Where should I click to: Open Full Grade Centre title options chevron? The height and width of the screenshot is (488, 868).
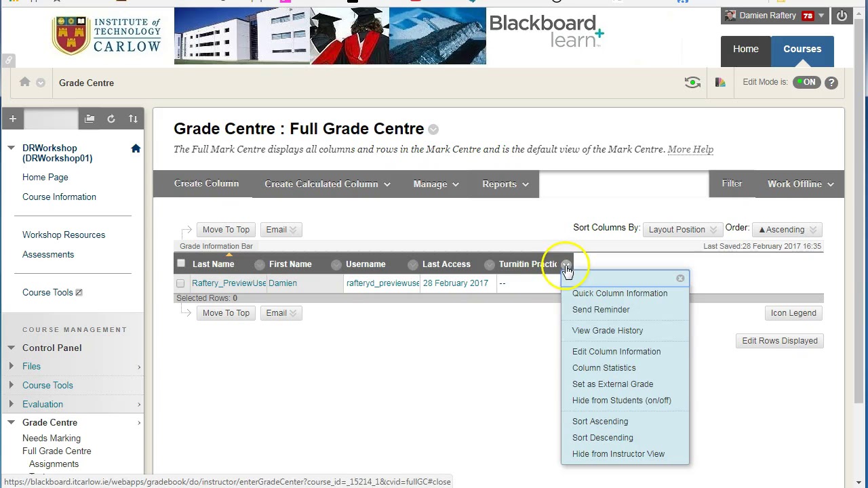click(x=433, y=129)
